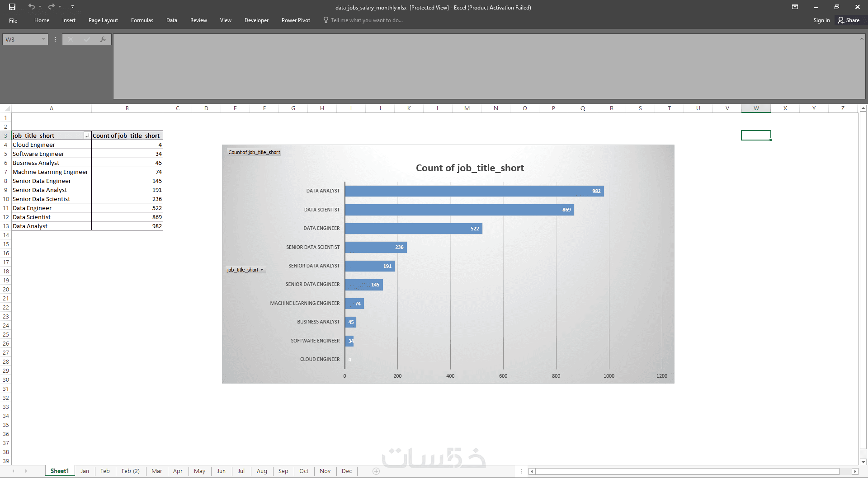Switch to the Feb (2) sheet tab

(x=130, y=471)
